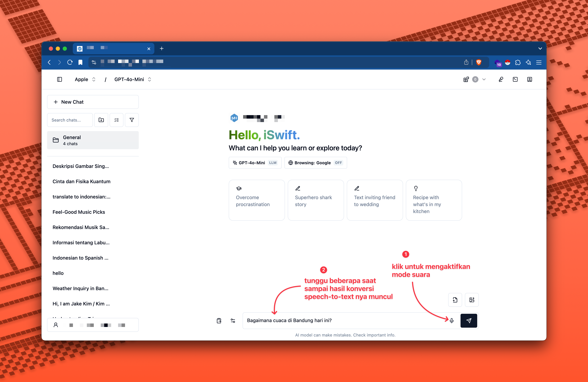Send the message with paper plane button
Viewport: 588px width, 382px height.
pos(469,321)
